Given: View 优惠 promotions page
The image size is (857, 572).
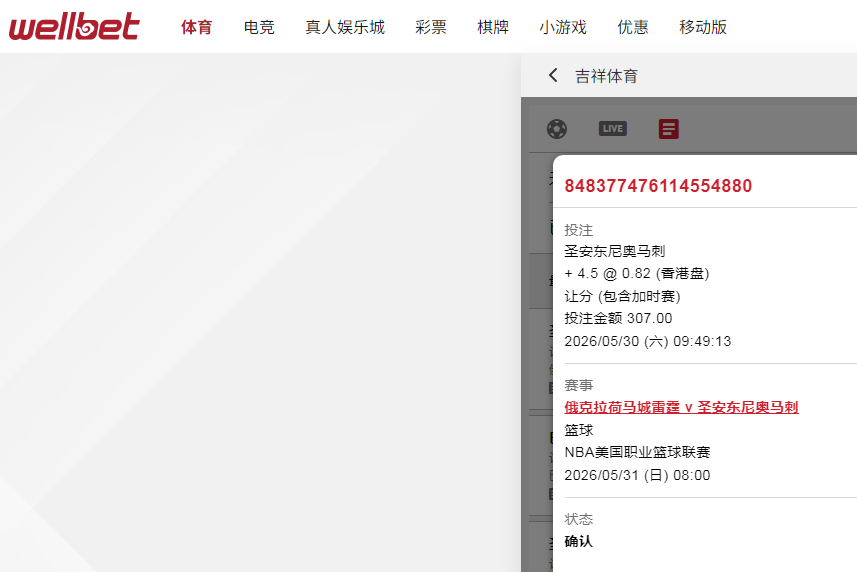Looking at the screenshot, I should [x=633, y=27].
